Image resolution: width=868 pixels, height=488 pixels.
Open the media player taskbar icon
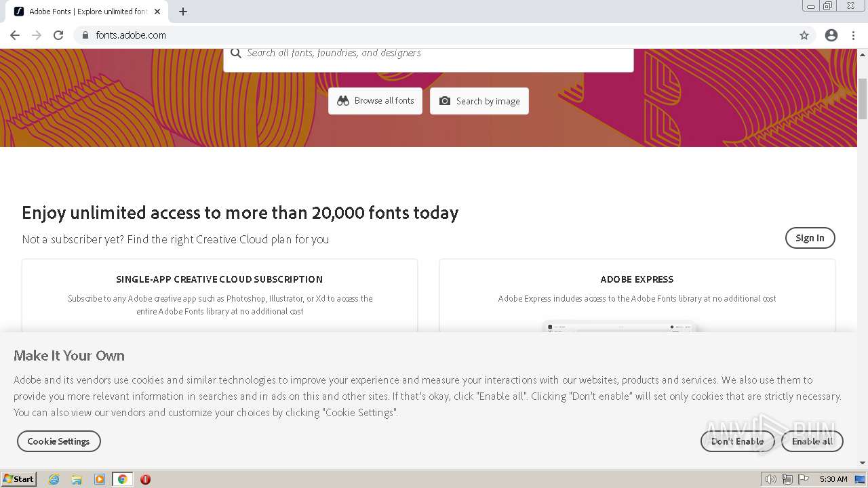(100, 479)
